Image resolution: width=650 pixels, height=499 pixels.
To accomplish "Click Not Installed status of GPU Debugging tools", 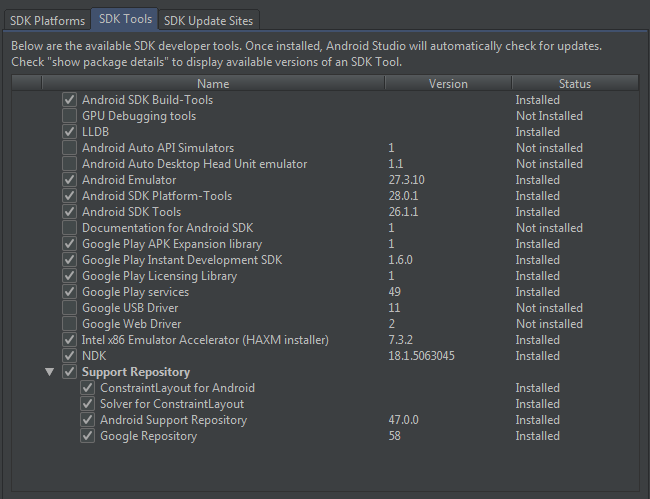I will click(549, 116).
